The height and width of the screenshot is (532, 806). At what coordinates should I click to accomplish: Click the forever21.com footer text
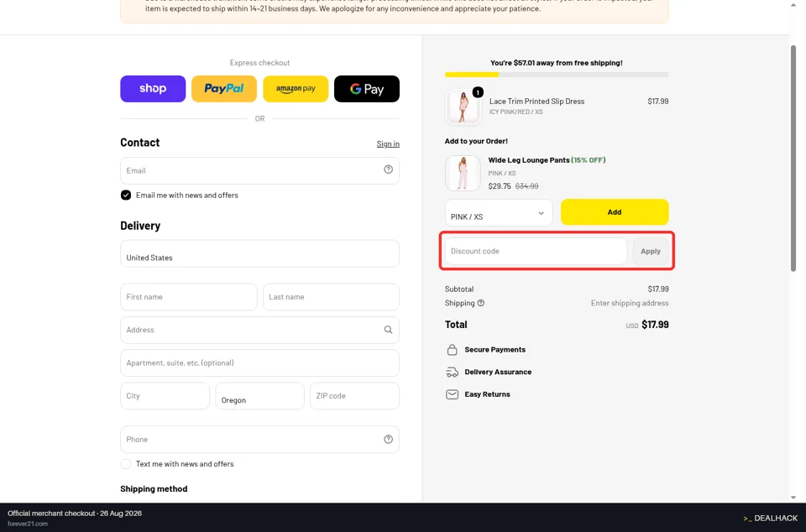coord(28,524)
